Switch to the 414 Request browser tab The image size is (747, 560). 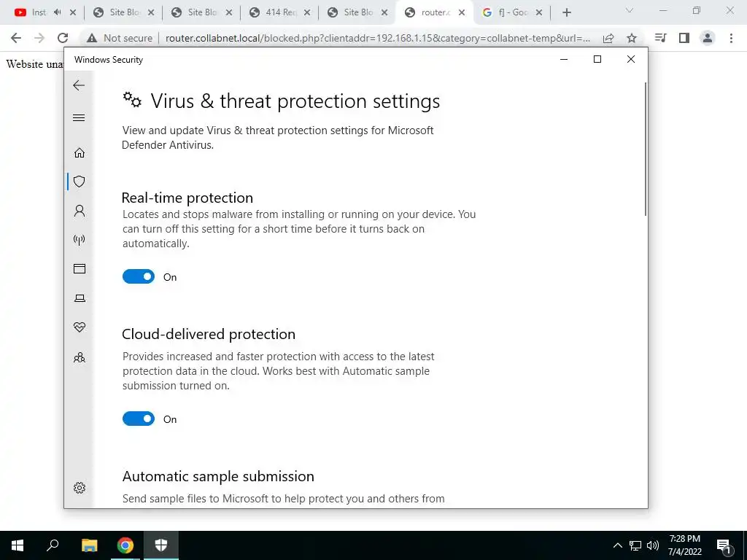tap(280, 12)
